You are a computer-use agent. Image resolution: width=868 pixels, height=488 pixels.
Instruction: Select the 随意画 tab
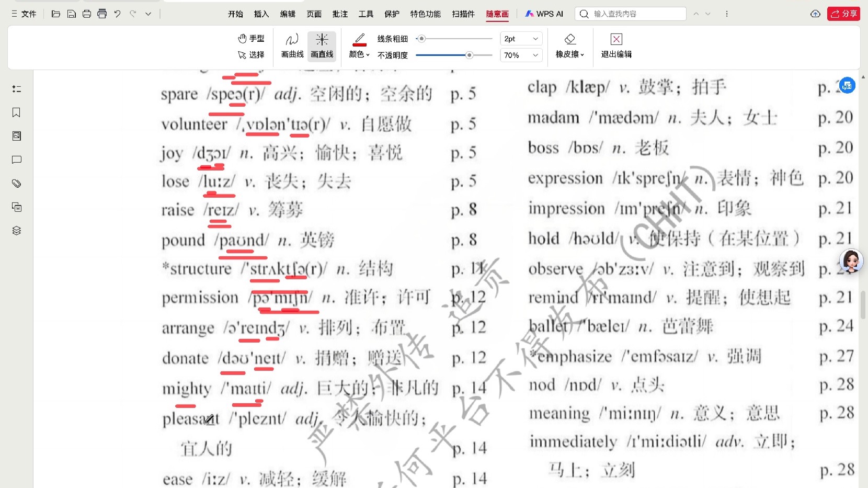pos(497,14)
